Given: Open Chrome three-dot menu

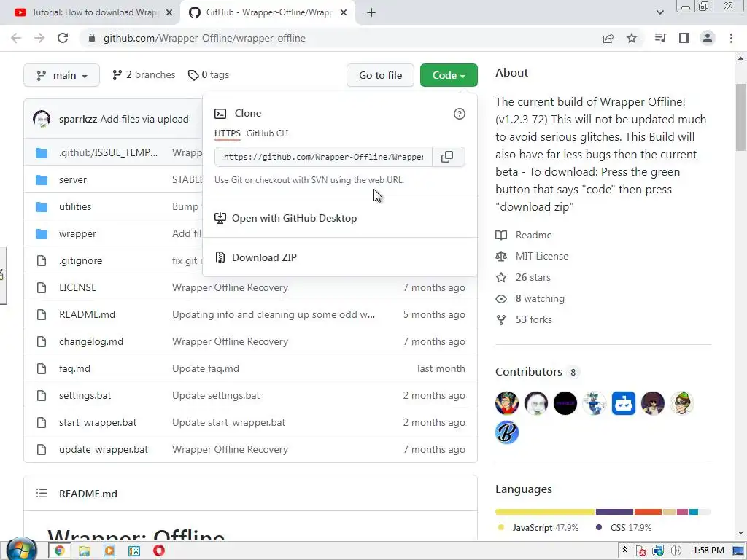Looking at the screenshot, I should click(x=731, y=38).
